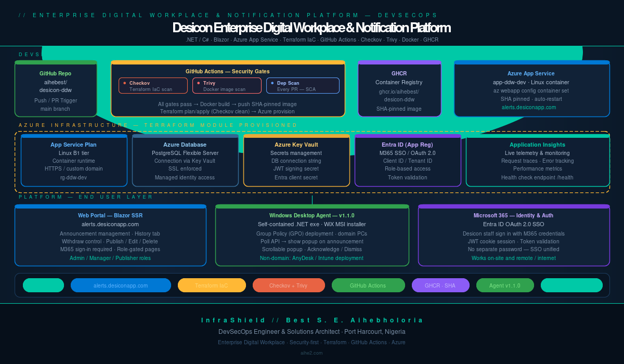Select the App Service Plan heading
This screenshot has height=364, width=624.
tap(74, 145)
